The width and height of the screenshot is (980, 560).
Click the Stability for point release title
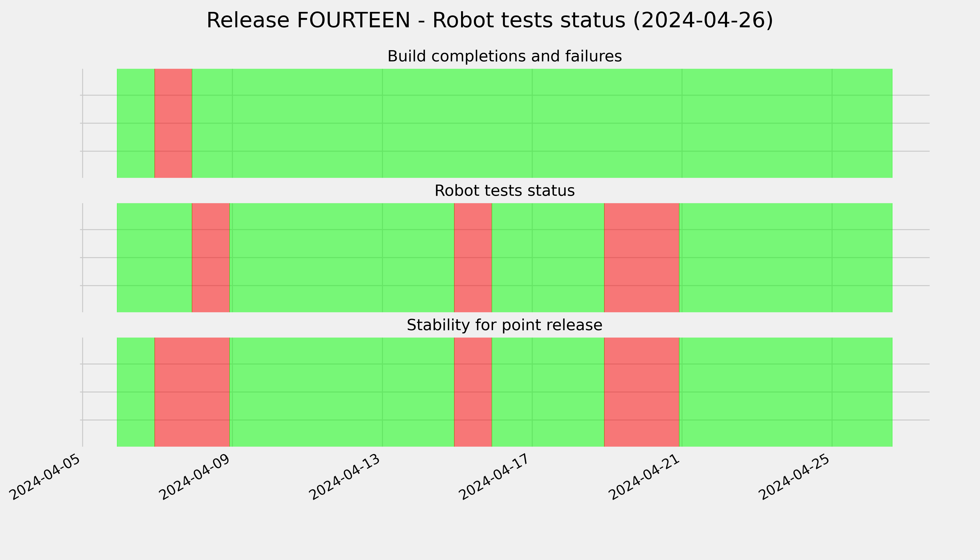coord(505,325)
